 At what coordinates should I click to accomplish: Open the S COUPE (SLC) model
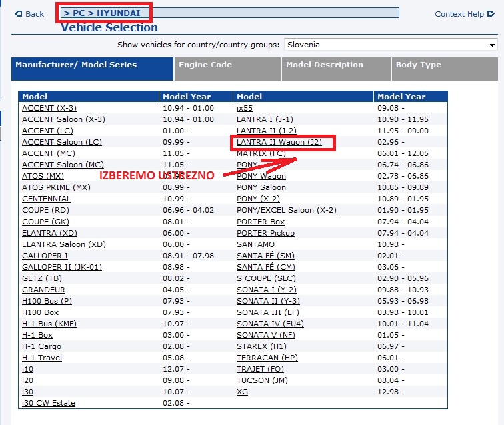point(266,278)
